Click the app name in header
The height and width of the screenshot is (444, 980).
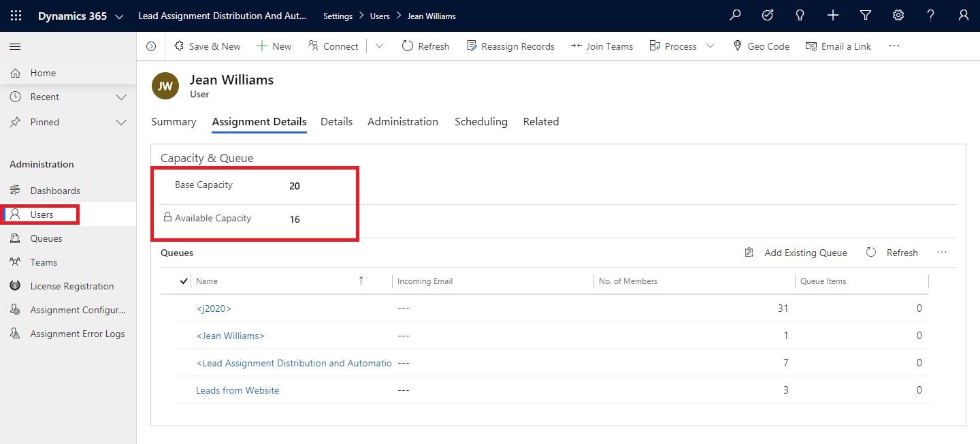click(222, 16)
